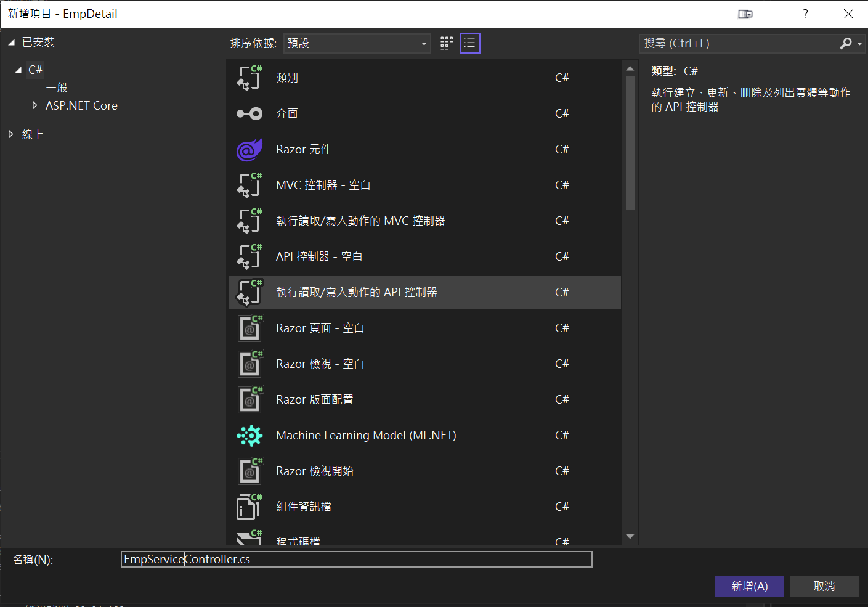Click the 組件資訊檔 icon
This screenshot has height=607, width=868.
point(249,507)
